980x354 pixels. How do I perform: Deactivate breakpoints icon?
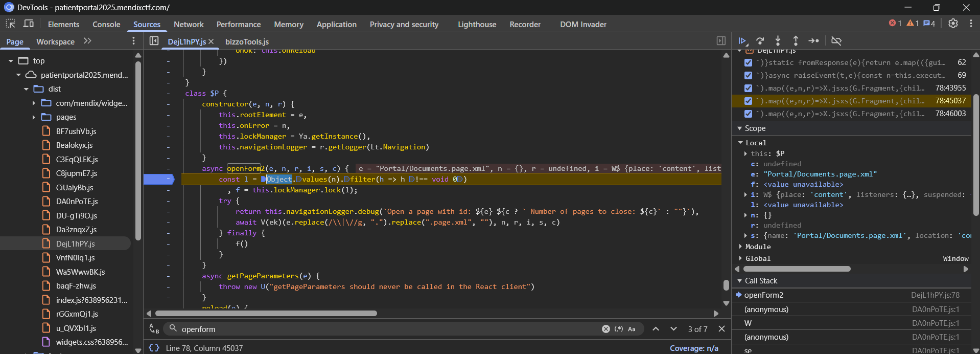pyautogui.click(x=836, y=41)
